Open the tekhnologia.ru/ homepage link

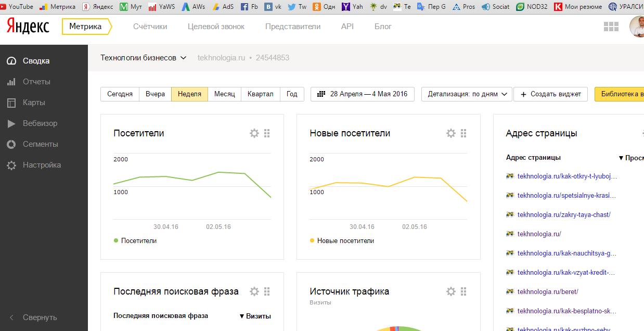coord(539,234)
